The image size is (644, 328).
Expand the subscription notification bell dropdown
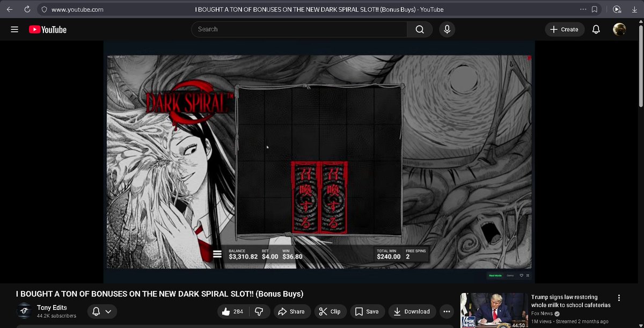(101, 311)
